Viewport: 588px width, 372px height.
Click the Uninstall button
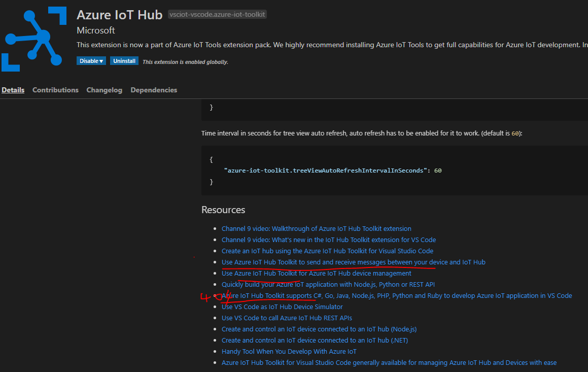(124, 60)
